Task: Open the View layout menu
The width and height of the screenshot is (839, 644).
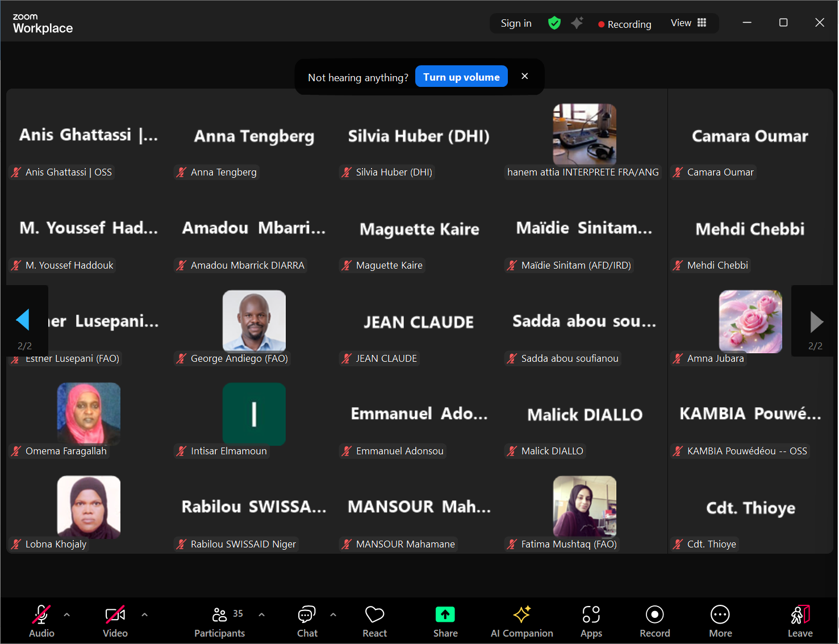Action: pos(688,23)
